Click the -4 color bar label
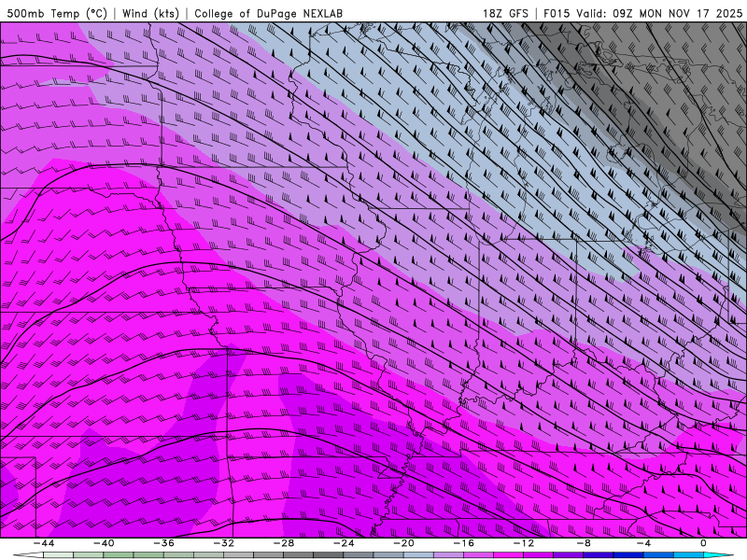The image size is (747, 560). coord(644,543)
